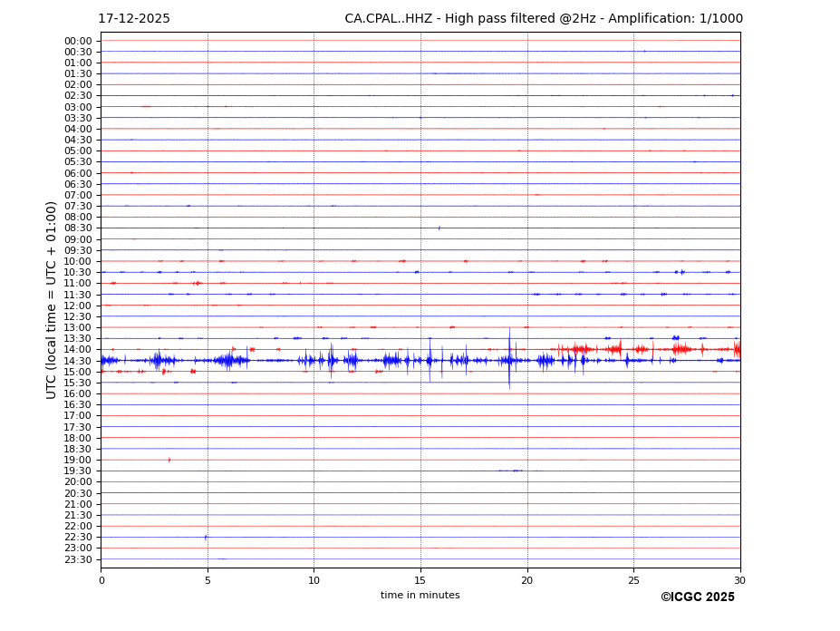Click the ©ICGC 2025 copyright text
This screenshot has height=631, width=840.
[697, 597]
